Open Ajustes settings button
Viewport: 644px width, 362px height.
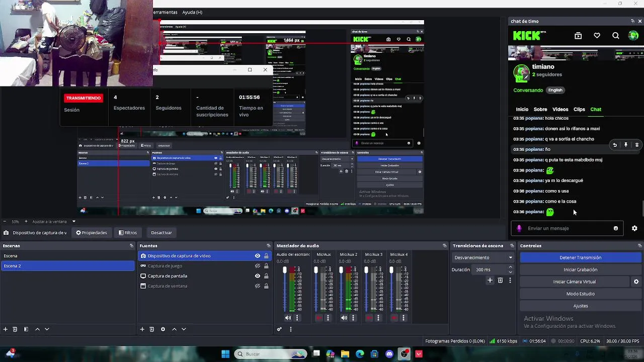point(580,306)
